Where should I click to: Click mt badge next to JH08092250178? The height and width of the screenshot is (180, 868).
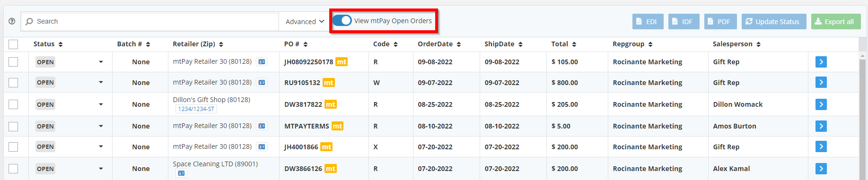pos(342,62)
